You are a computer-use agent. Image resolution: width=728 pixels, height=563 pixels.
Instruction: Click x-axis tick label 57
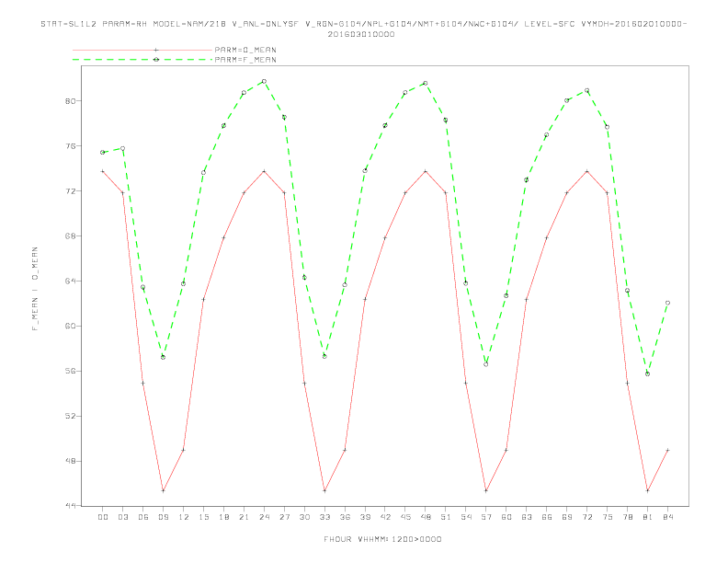pyautogui.click(x=486, y=517)
